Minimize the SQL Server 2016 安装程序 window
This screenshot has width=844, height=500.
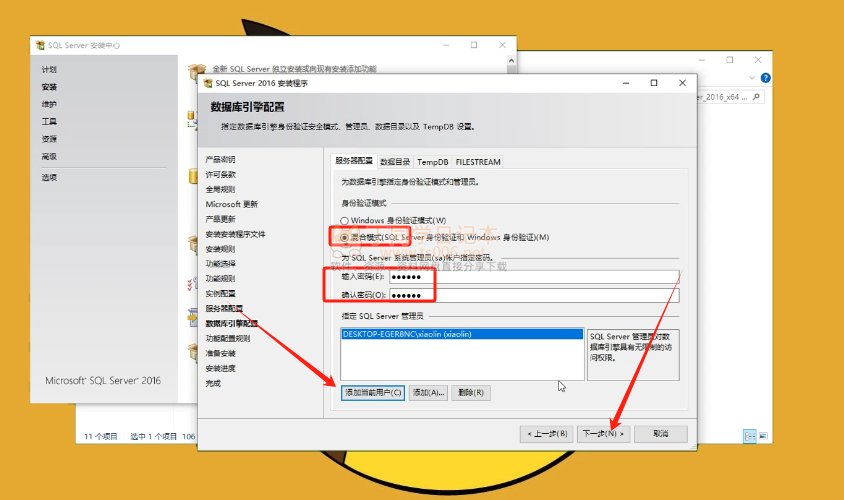click(x=626, y=83)
